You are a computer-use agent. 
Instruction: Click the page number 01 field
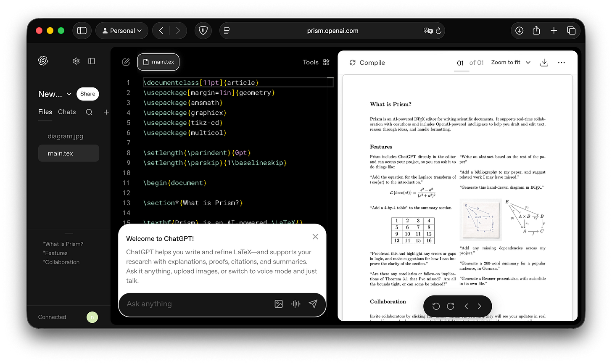pyautogui.click(x=460, y=63)
